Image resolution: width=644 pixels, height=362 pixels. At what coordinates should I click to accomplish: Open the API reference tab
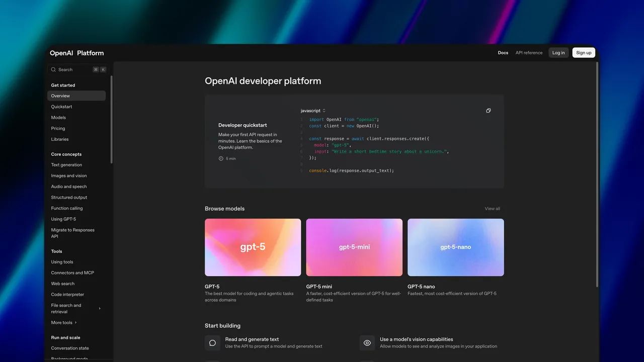(529, 53)
